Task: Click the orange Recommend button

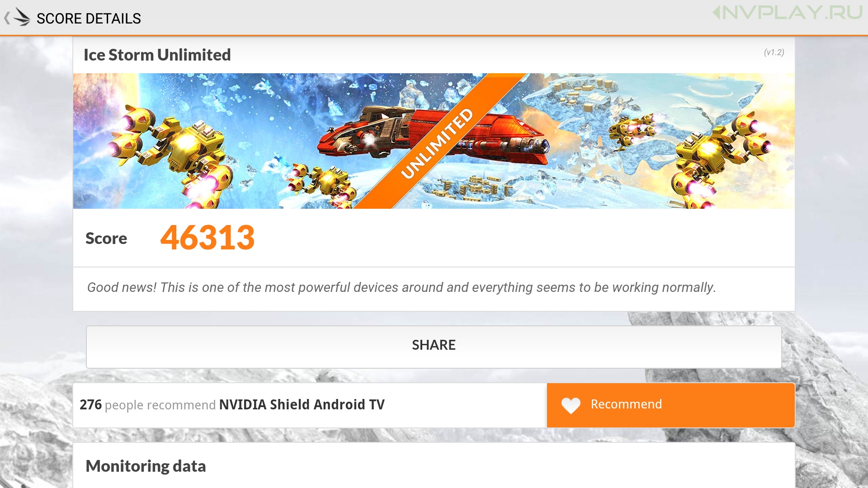Action: point(670,405)
